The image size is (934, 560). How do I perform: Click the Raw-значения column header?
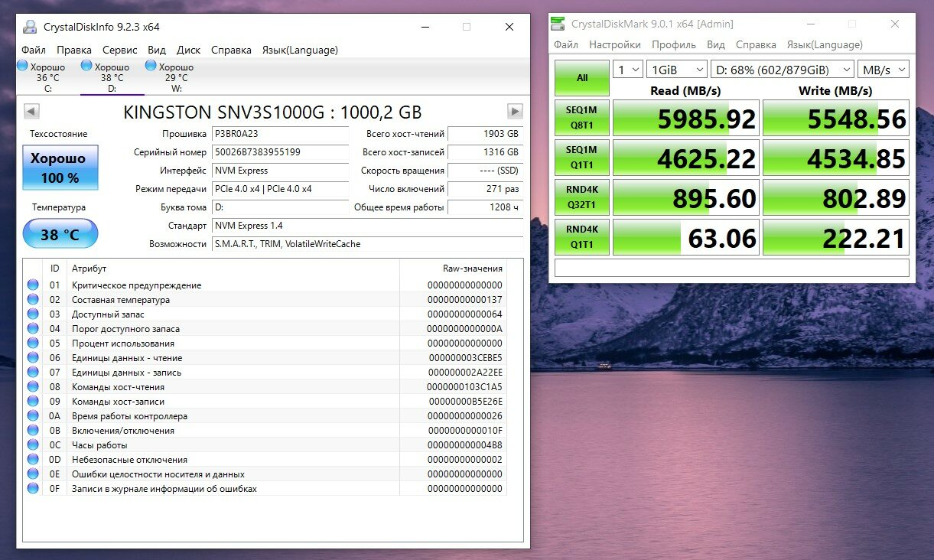click(x=453, y=269)
